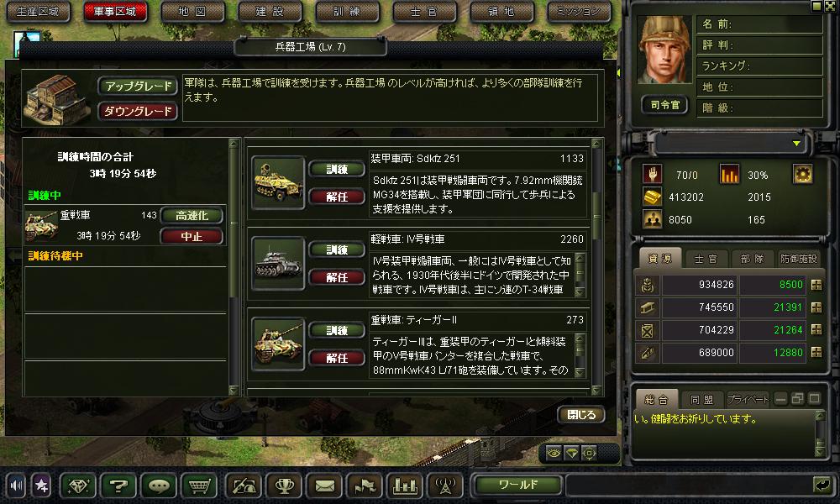This screenshot has height=504, width=840.
Task: Toggle the eye visibility icon above chat
Action: 554,453
